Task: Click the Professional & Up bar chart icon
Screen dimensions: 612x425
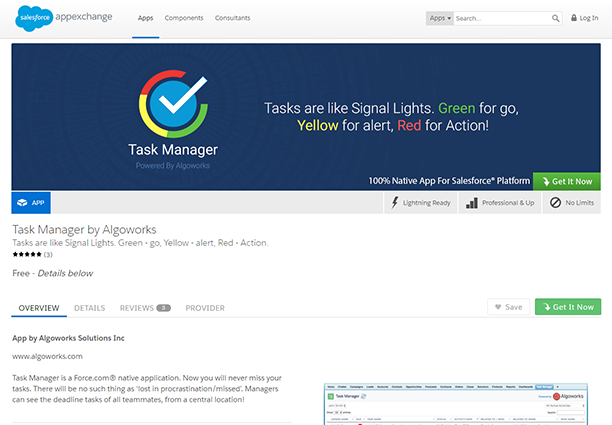Action: [x=471, y=203]
